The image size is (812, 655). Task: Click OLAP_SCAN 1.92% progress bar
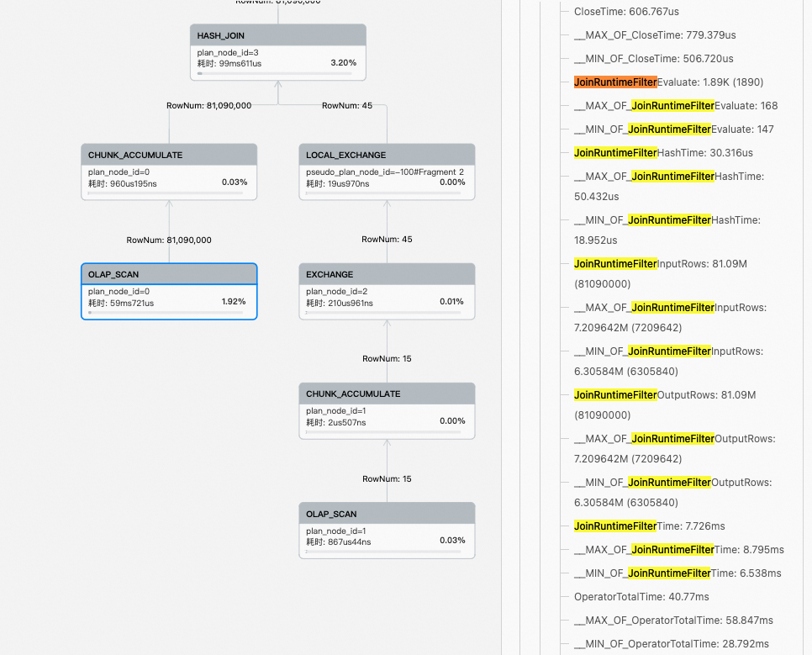(166, 313)
